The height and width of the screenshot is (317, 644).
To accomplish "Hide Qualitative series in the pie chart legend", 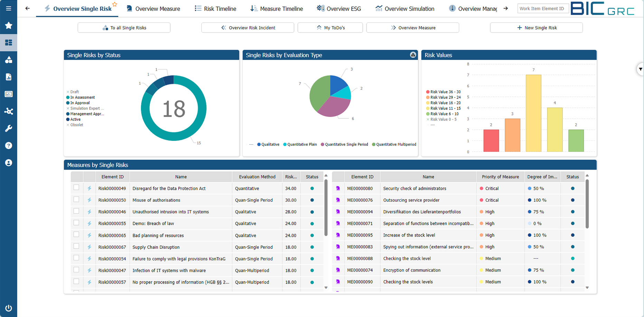I will coord(268,144).
